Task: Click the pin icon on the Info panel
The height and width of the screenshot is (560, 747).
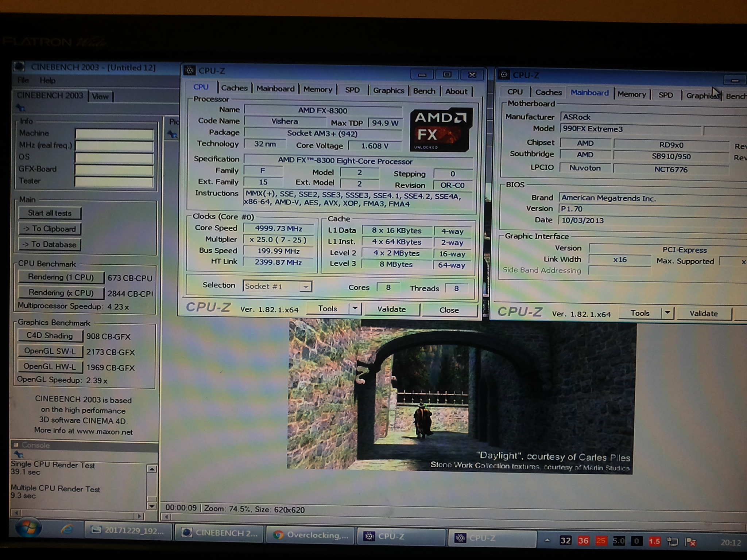Action: coord(20,108)
